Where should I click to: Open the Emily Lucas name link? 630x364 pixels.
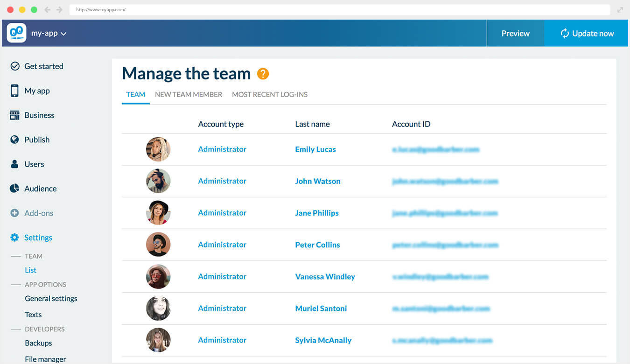click(315, 149)
